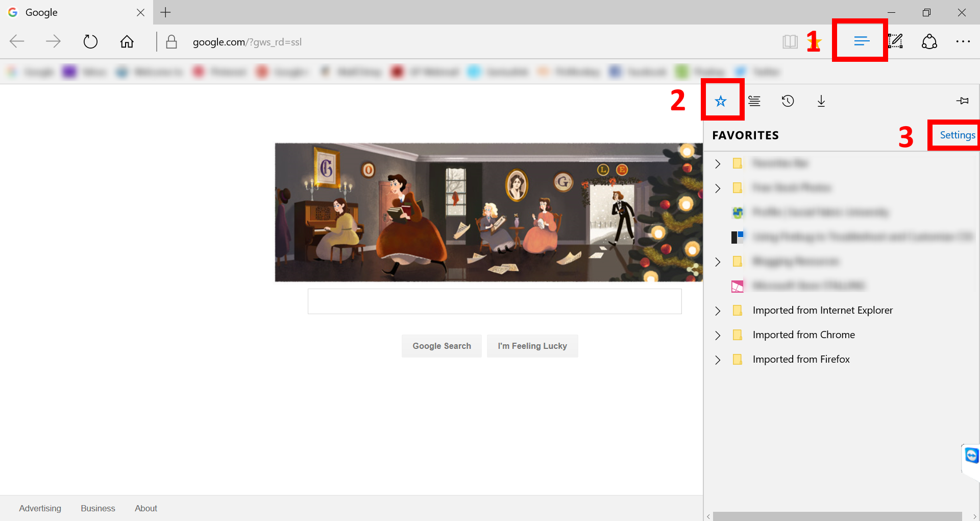980x521 pixels.
Task: Click the Home icon in toolbar
Action: pyautogui.click(x=127, y=41)
